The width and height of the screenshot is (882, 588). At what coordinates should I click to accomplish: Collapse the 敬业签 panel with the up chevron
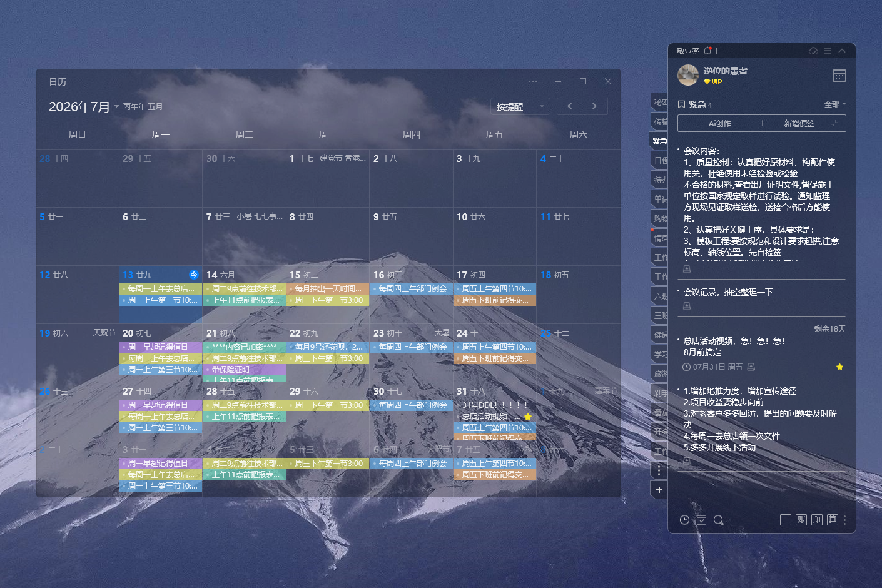click(x=842, y=51)
